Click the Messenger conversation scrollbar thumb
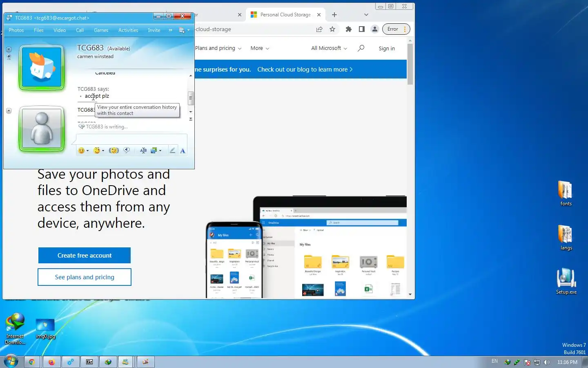 (x=190, y=98)
